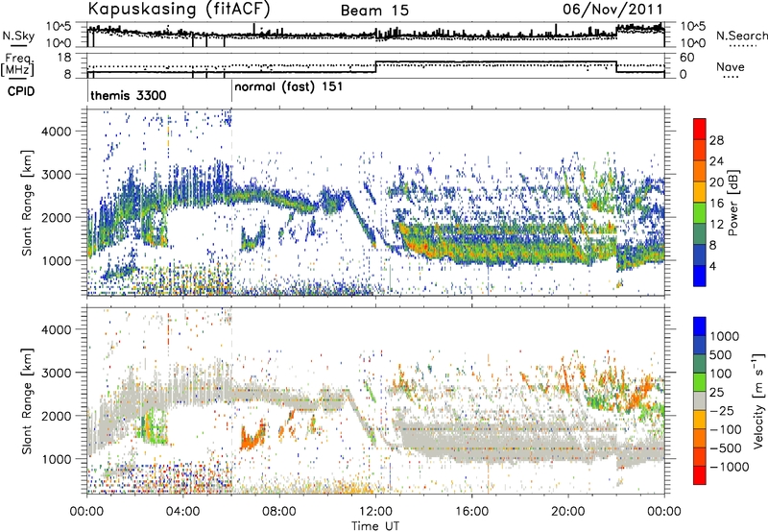This screenshot has width=768, height=532.
Task: Click the '1000' range tick on velocity panel
Action: pos(56,458)
